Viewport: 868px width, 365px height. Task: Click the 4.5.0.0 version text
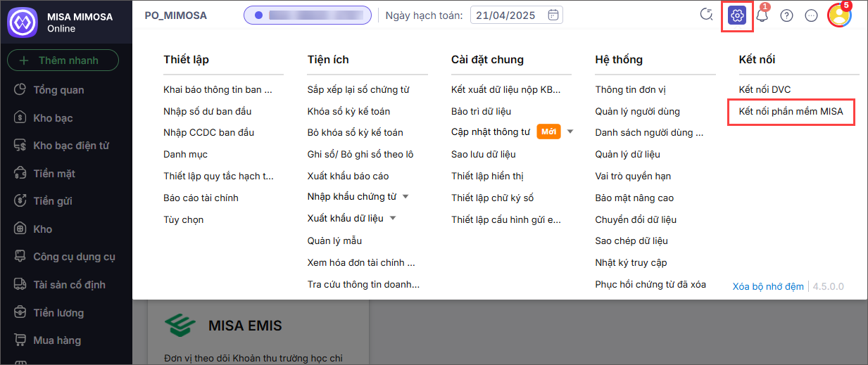(x=829, y=286)
